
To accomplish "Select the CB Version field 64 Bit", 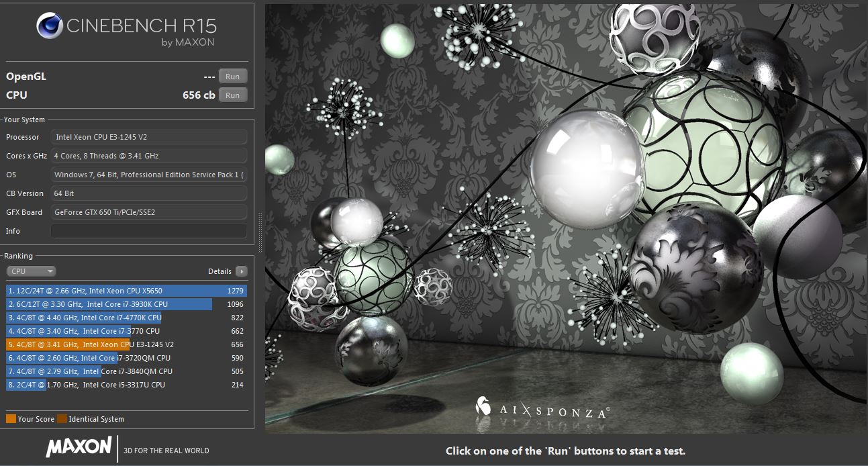I will [149, 193].
